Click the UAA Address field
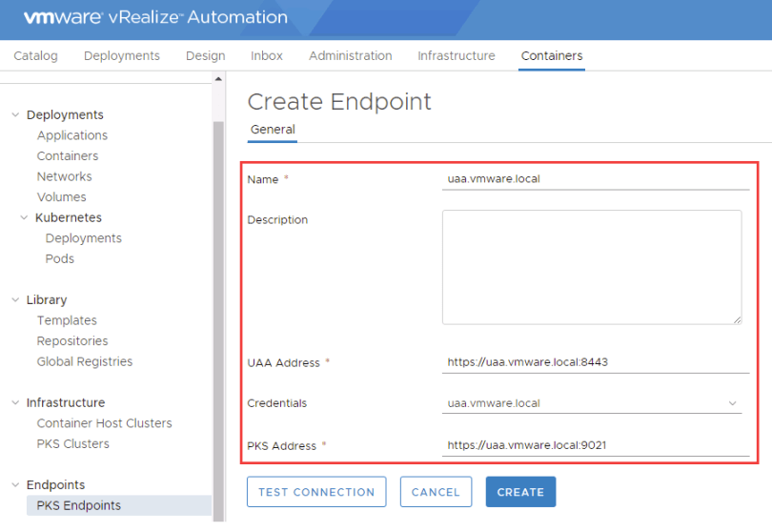Viewport: 772px width, 532px height. (x=595, y=363)
